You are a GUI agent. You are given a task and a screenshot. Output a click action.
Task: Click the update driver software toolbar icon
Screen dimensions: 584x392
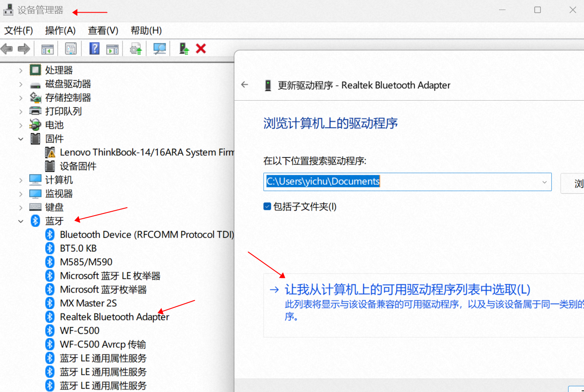pyautogui.click(x=136, y=49)
